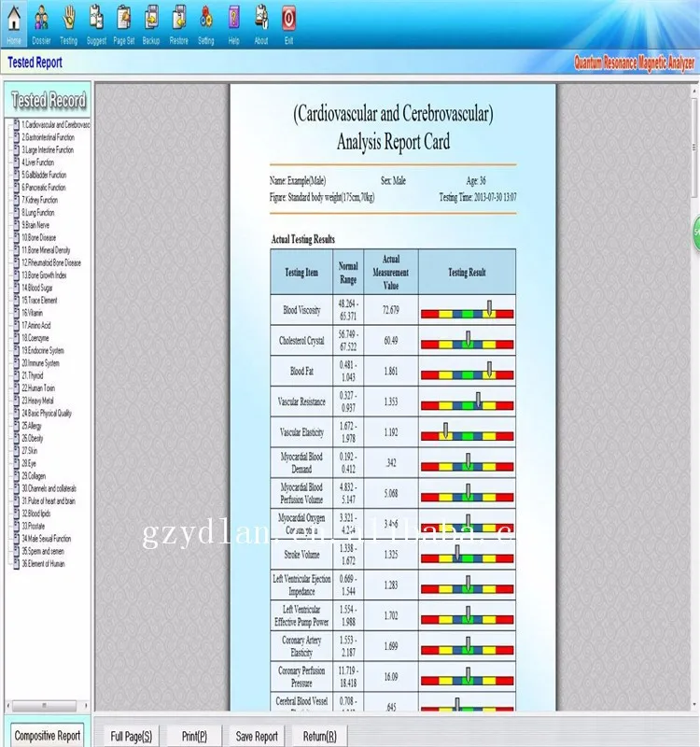The width and height of the screenshot is (700, 747).
Task: Click the Stroke Volume result color bar
Action: click(468, 558)
